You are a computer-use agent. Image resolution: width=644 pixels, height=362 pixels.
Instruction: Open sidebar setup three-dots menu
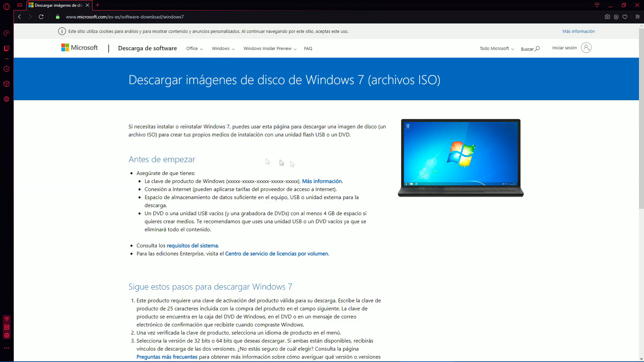point(7,348)
